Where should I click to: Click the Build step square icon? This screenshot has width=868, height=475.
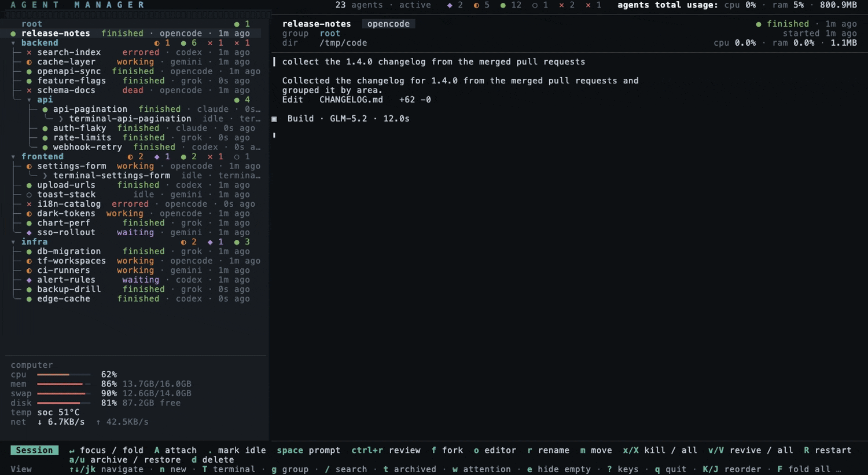(274, 119)
